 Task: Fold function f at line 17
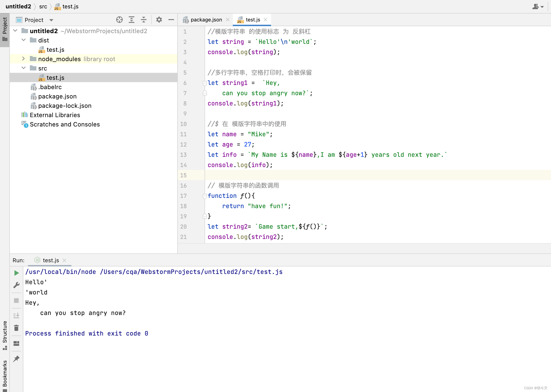[205, 196]
